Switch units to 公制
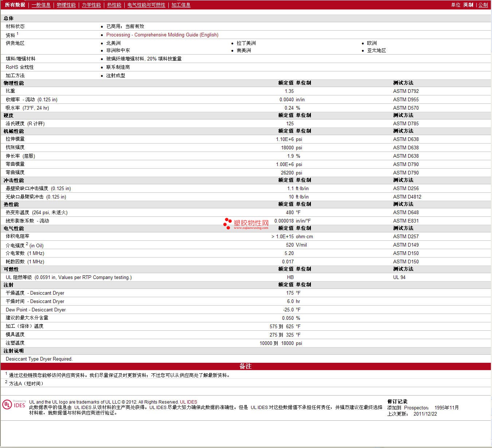The image size is (492, 448). 483,5
